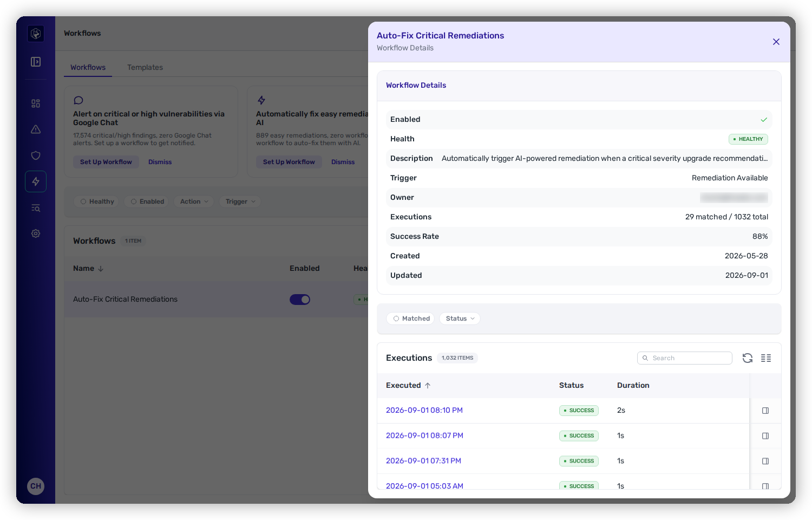The height and width of the screenshot is (520, 812).
Task: Click the HEALTHY status badge
Action: point(748,139)
